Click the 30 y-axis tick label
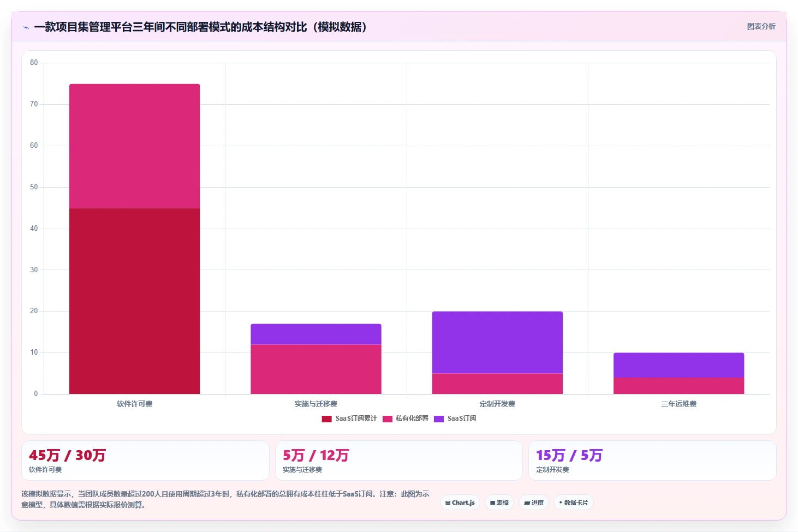The height and width of the screenshot is (532, 798). pos(34,270)
